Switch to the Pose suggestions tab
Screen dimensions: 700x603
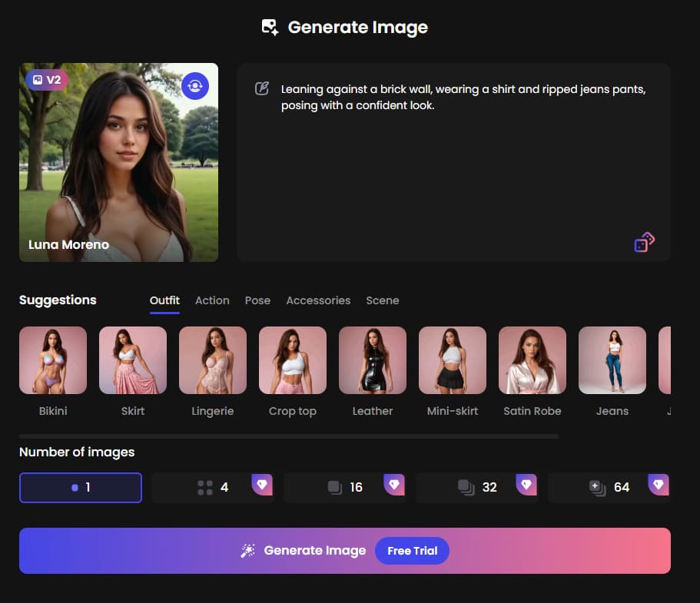[257, 300]
